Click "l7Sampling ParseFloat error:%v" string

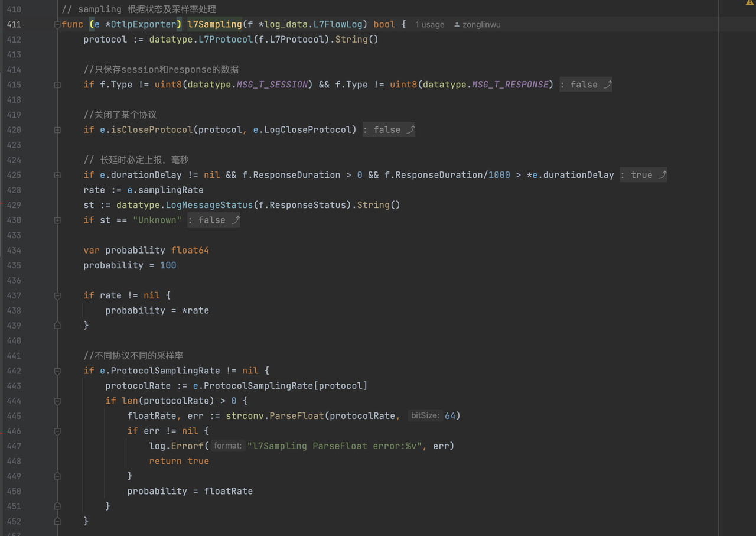point(334,446)
